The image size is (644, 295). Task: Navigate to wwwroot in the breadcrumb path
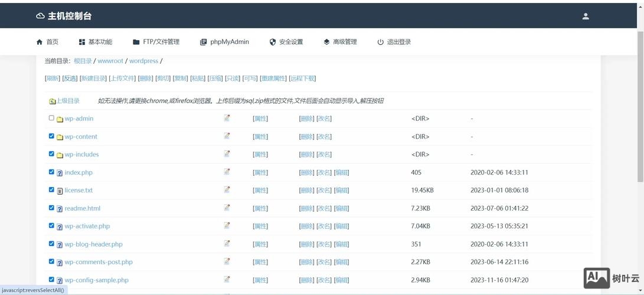[110, 61]
